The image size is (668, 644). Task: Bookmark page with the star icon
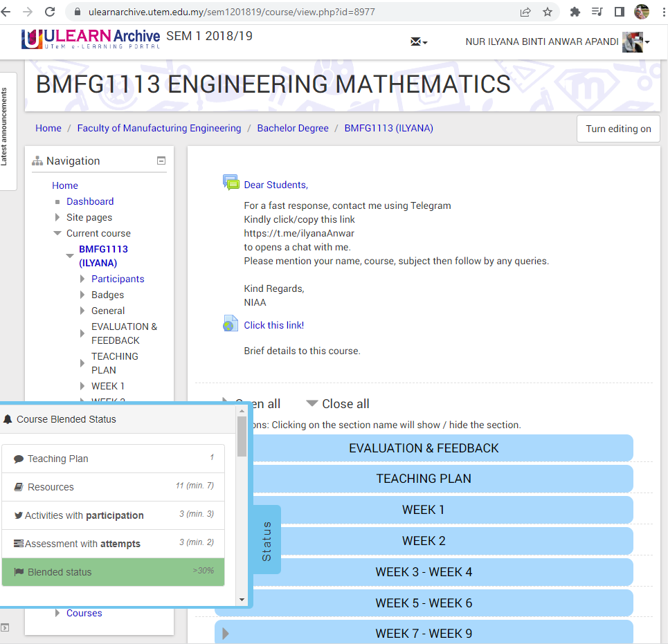(548, 12)
